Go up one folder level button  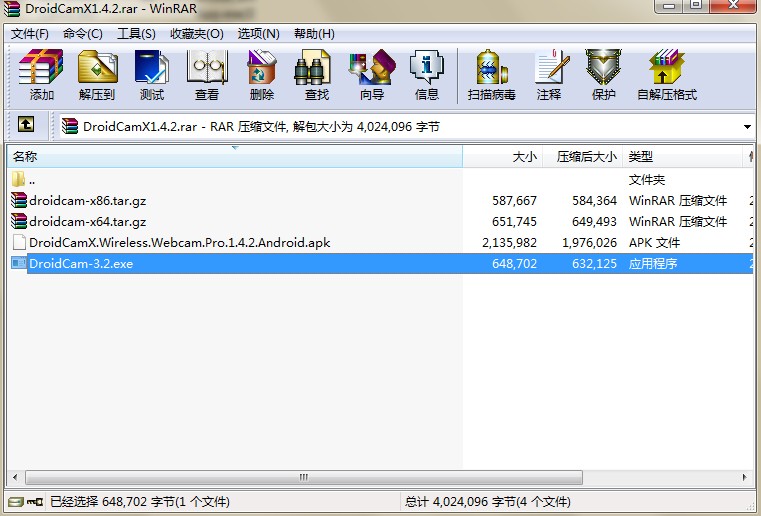click(x=26, y=125)
